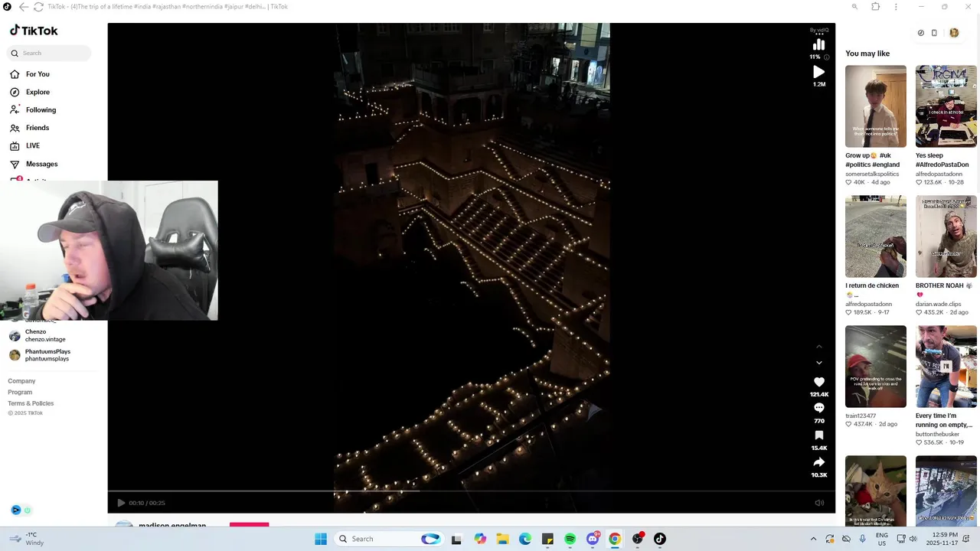Open the Company footer link
The width and height of the screenshot is (980, 551).
(x=21, y=381)
